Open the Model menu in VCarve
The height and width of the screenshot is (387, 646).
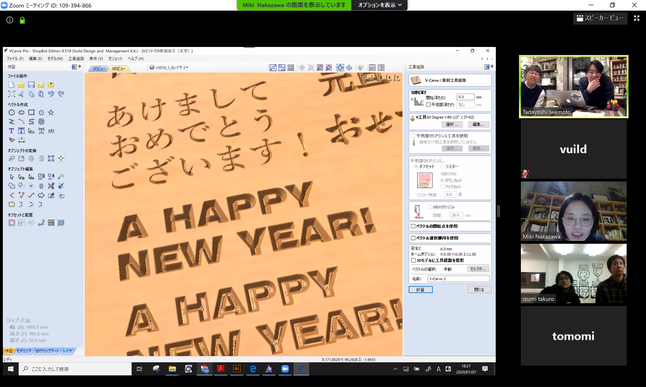(x=55, y=59)
